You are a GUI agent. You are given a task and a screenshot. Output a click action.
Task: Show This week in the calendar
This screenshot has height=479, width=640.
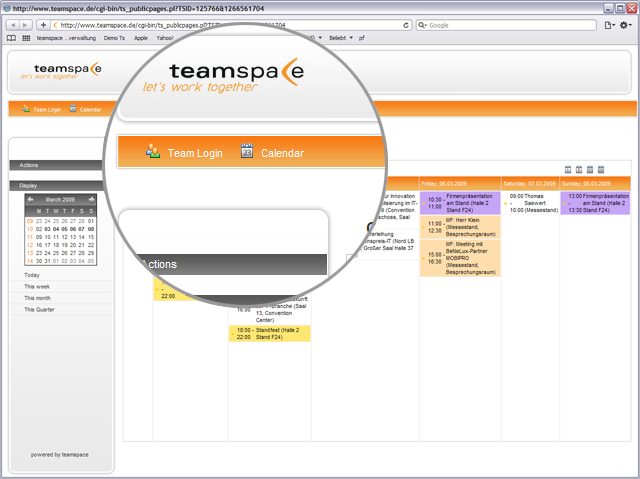(x=37, y=286)
